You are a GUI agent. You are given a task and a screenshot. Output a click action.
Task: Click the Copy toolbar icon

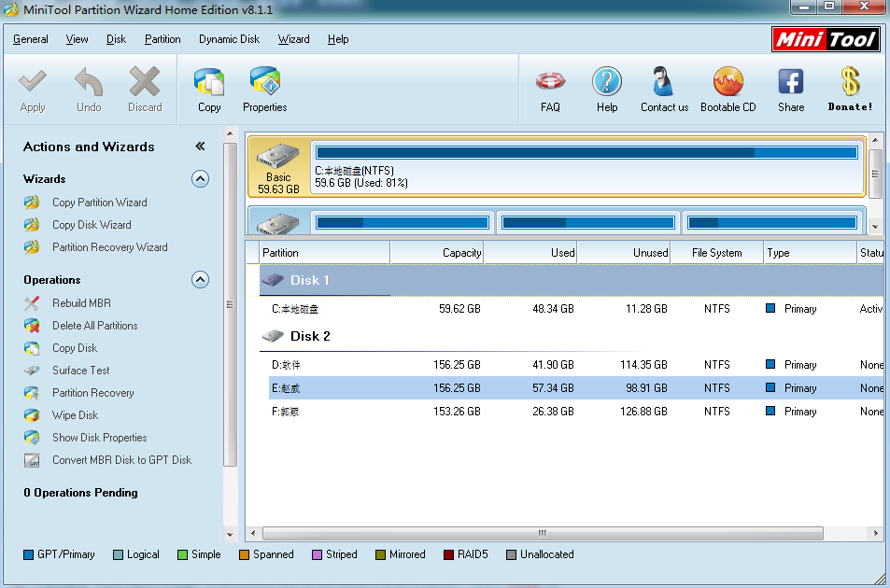pyautogui.click(x=209, y=81)
